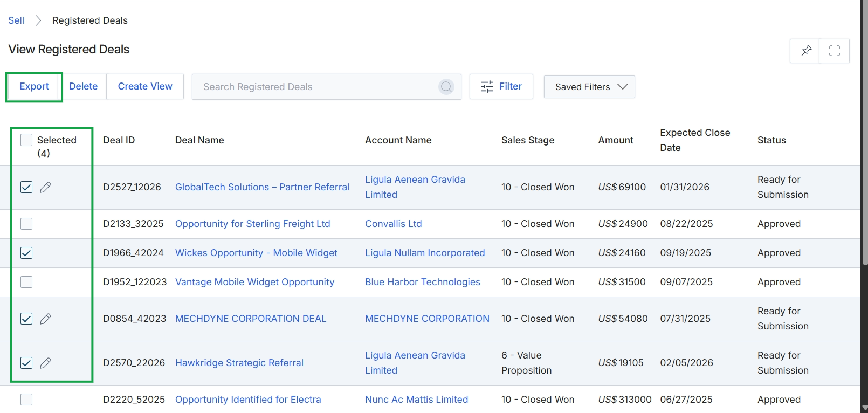The image size is (868, 413).
Task: Open the MECHDYNE CORPORATION DEAL link
Action: (251, 319)
